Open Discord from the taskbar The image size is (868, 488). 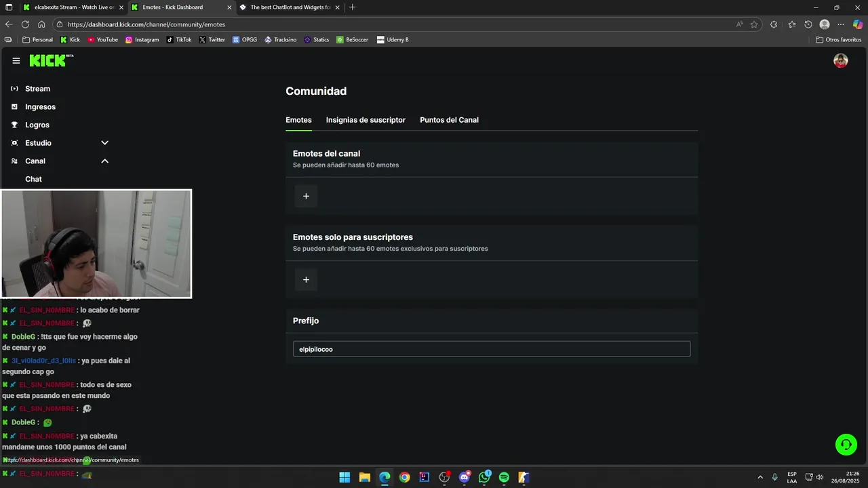pyautogui.click(x=465, y=477)
